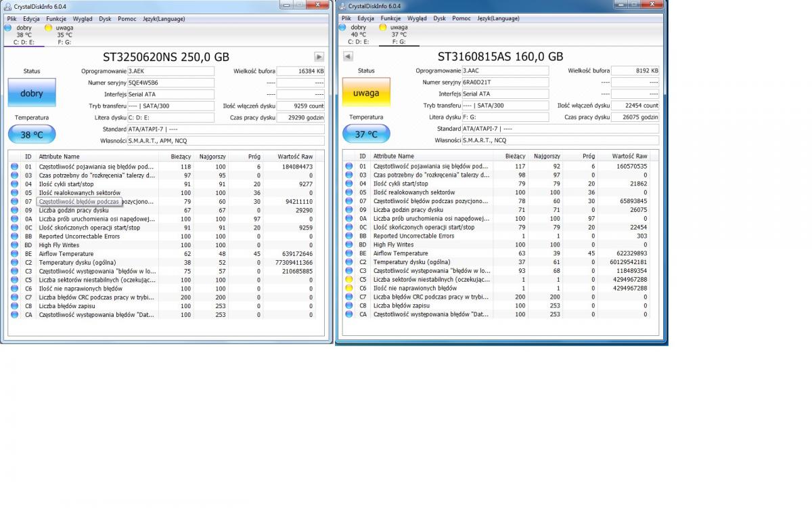The width and height of the screenshot is (812, 508).
Task: Click disk title 'ST3160815AS 160,0 GB'
Action: (x=500, y=56)
